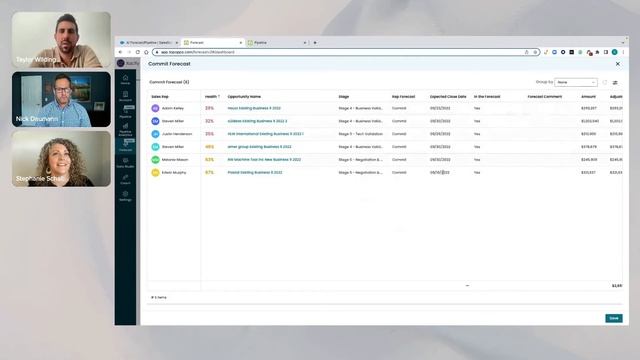Open Pipeline Analytics in the sidebar

click(x=125, y=130)
